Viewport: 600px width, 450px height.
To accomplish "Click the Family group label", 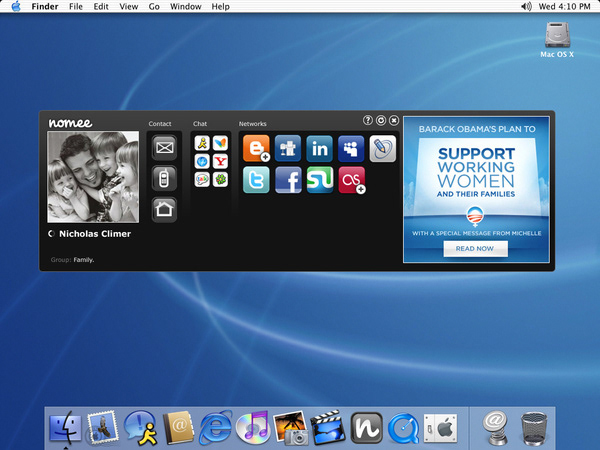I will pyautogui.click(x=83, y=260).
